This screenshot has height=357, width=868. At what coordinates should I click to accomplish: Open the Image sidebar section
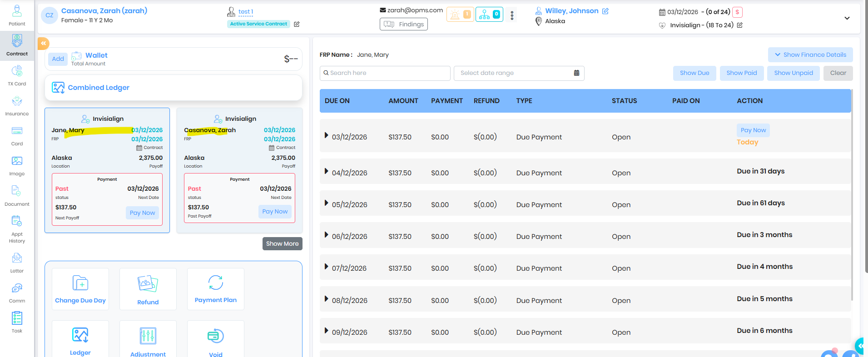coord(17,165)
